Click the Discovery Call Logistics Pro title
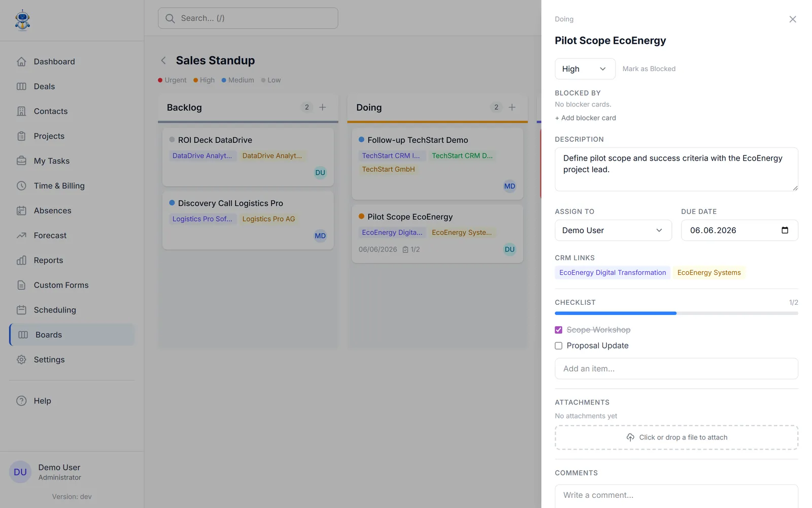The width and height of the screenshot is (812, 508). pyautogui.click(x=230, y=203)
